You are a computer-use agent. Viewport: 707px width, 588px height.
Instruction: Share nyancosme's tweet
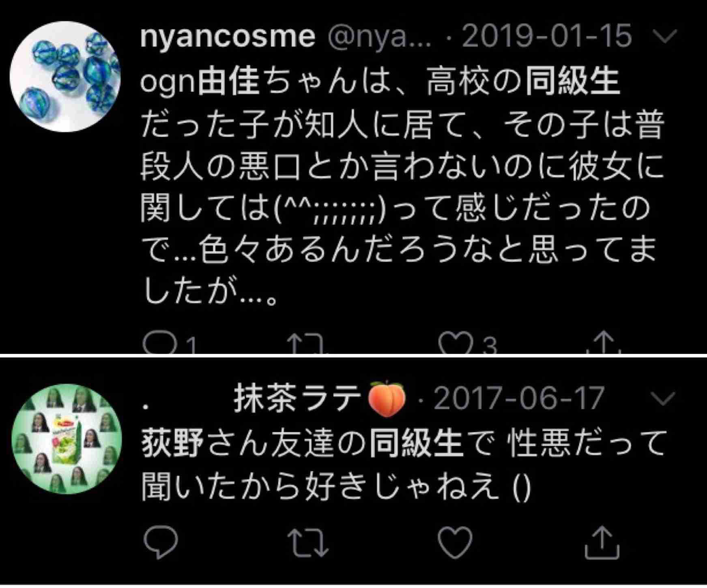603,343
